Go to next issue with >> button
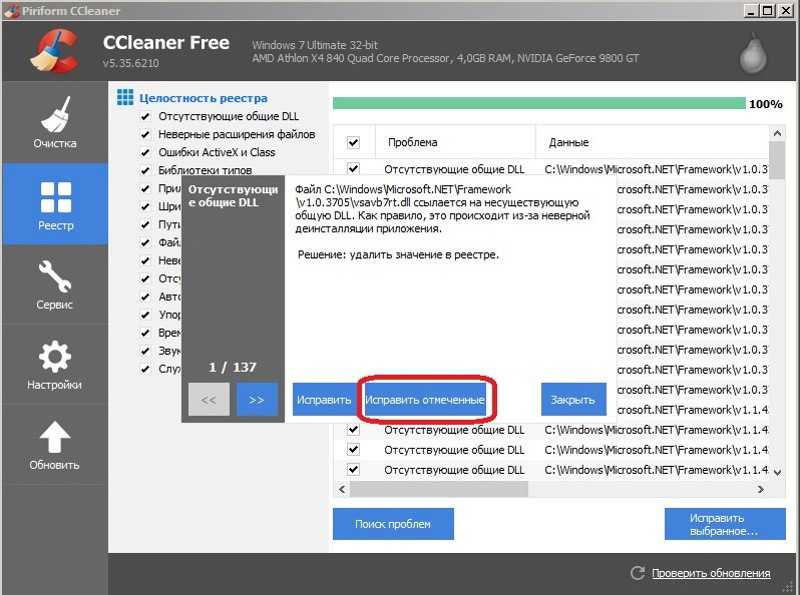Image resolution: width=800 pixels, height=595 pixels. tap(257, 400)
